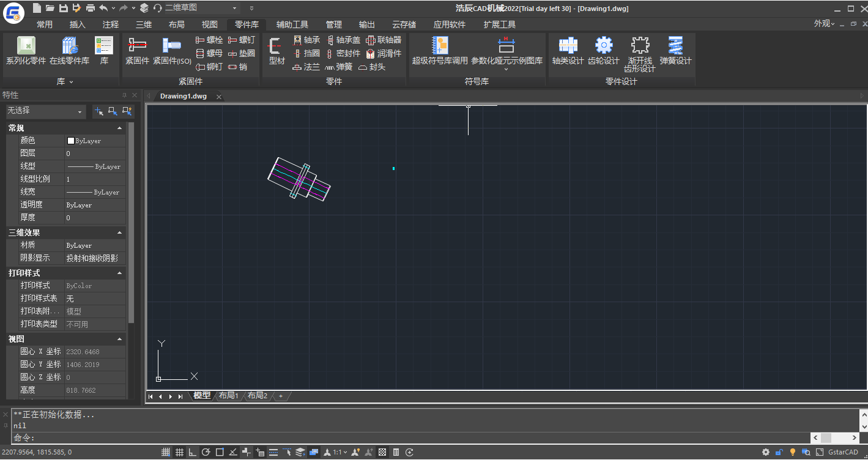Toggle object snap tracking in status bar
The height and width of the screenshot is (460, 868).
pos(233,453)
